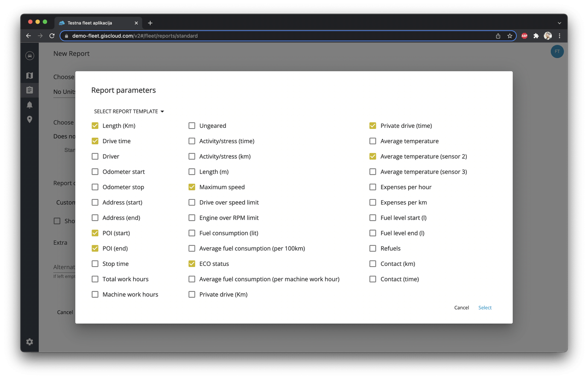Open the browser extensions puzzle icon

tap(536, 36)
